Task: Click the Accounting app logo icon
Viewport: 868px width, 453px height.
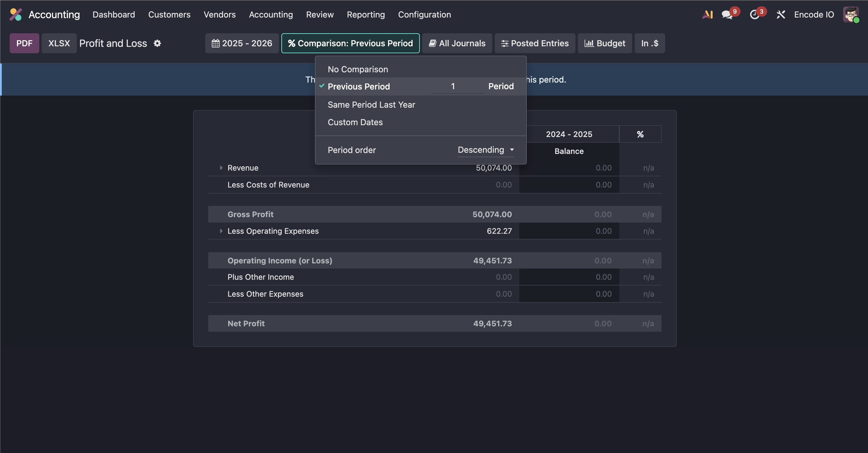Action: pyautogui.click(x=15, y=15)
